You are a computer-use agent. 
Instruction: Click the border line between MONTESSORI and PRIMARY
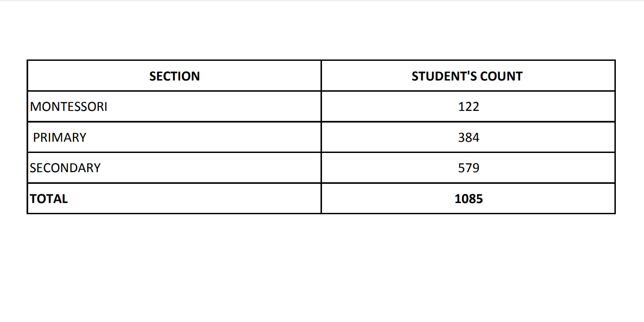[x=174, y=122]
